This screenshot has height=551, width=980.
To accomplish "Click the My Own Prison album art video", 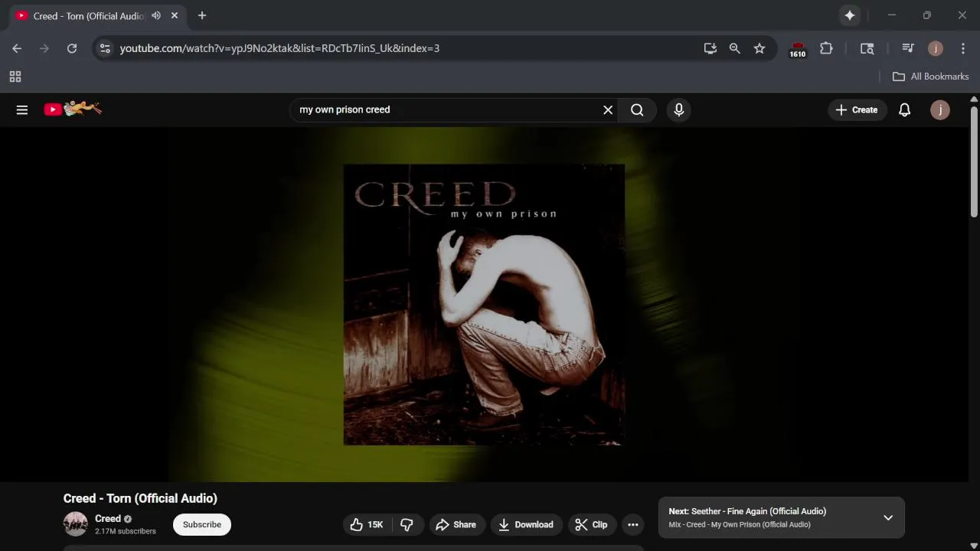I will [484, 305].
